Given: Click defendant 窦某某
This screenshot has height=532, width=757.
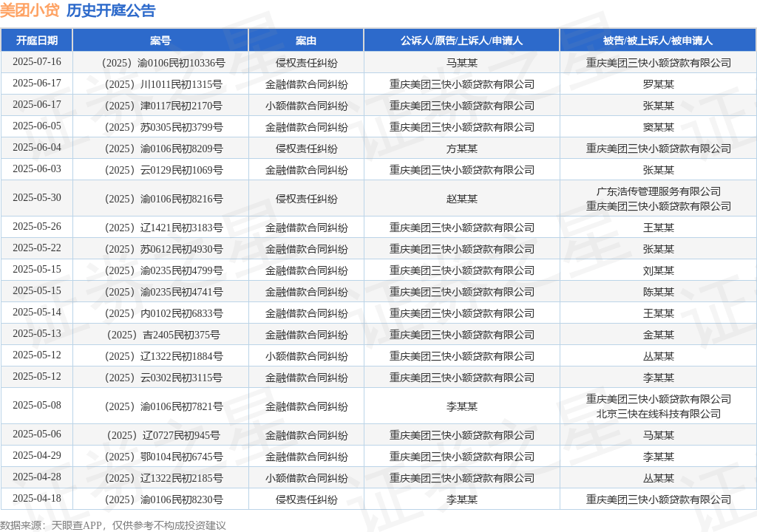Looking at the screenshot, I should pyautogui.click(x=658, y=127).
